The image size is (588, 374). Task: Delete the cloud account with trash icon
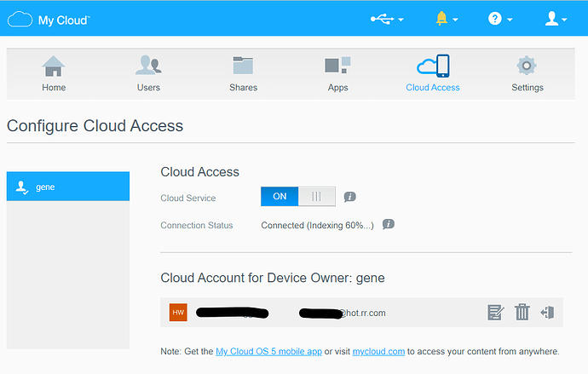pos(522,313)
